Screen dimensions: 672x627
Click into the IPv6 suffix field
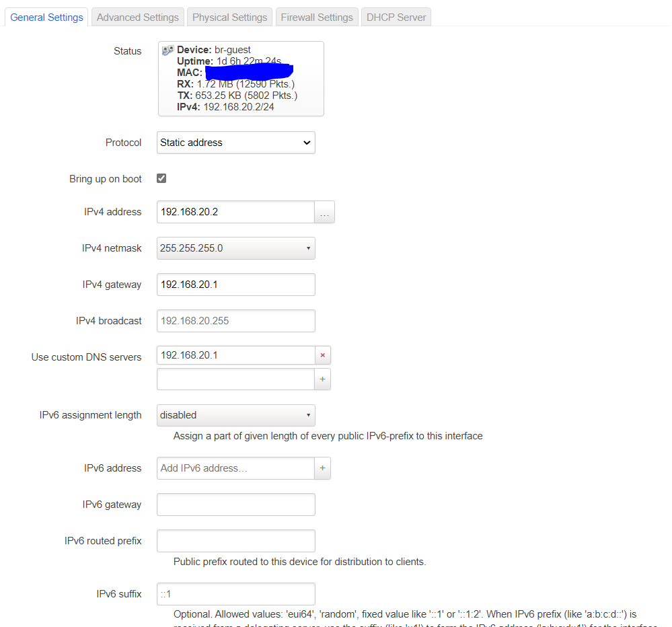point(235,594)
